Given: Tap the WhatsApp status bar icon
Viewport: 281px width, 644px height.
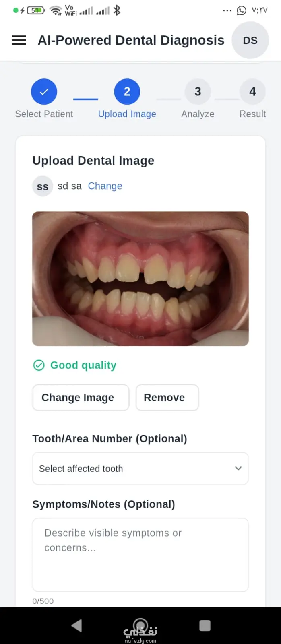Looking at the screenshot, I should 242,10.
